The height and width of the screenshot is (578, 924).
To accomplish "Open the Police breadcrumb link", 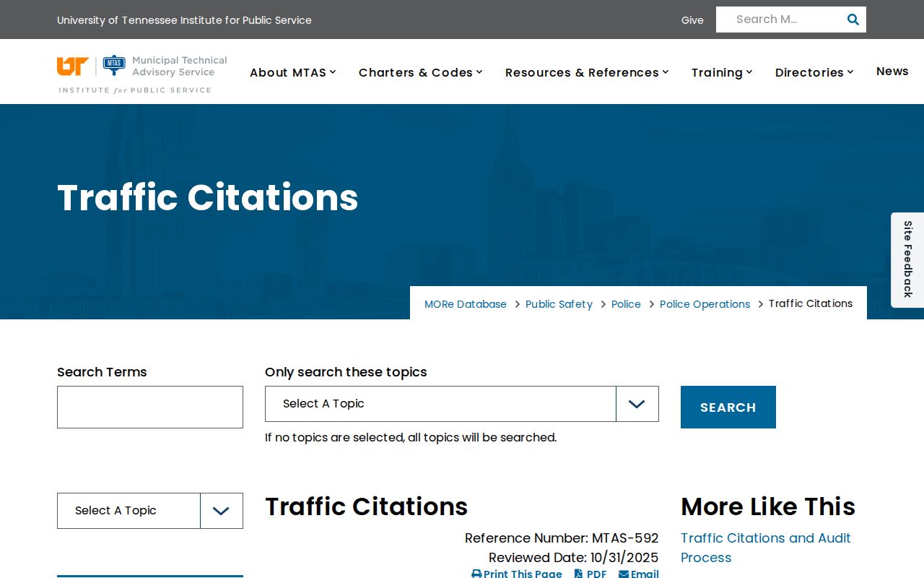I will (x=626, y=304).
